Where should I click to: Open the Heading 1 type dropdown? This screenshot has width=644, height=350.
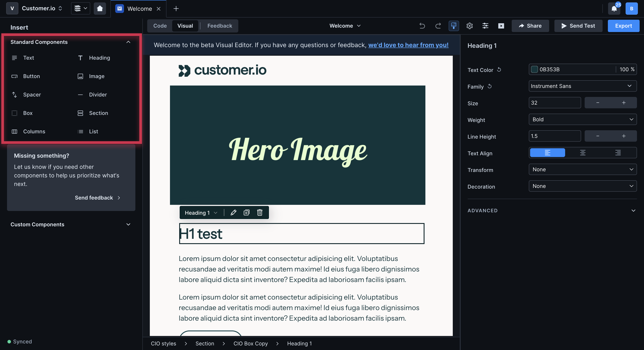201,213
